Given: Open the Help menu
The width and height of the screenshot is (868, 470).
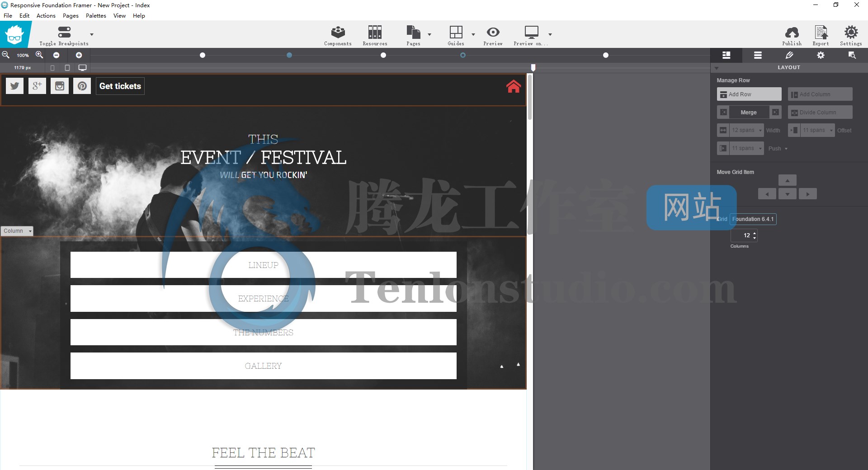Looking at the screenshot, I should pyautogui.click(x=139, y=15).
